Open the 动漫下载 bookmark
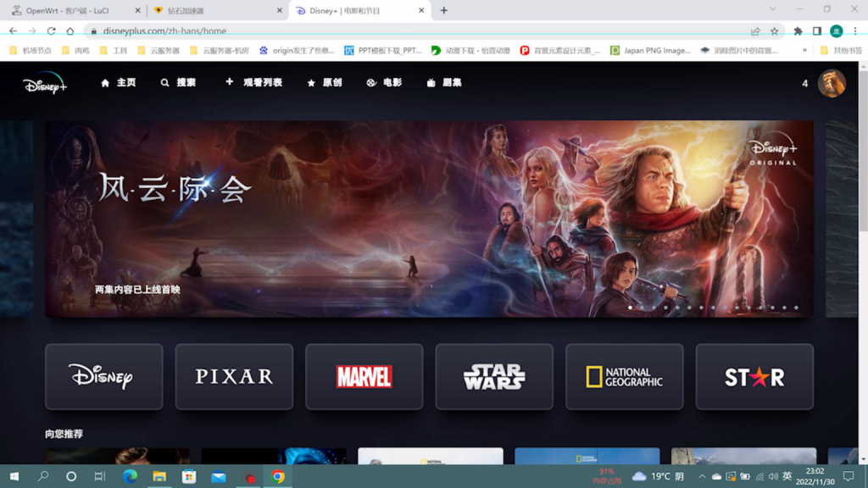The image size is (868, 488). pyautogui.click(x=471, y=50)
